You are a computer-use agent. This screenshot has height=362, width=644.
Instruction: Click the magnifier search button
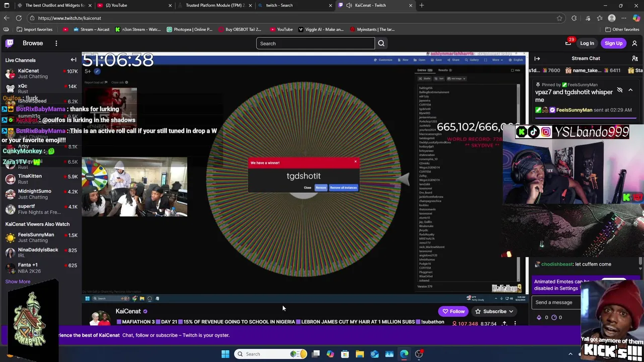point(381,43)
